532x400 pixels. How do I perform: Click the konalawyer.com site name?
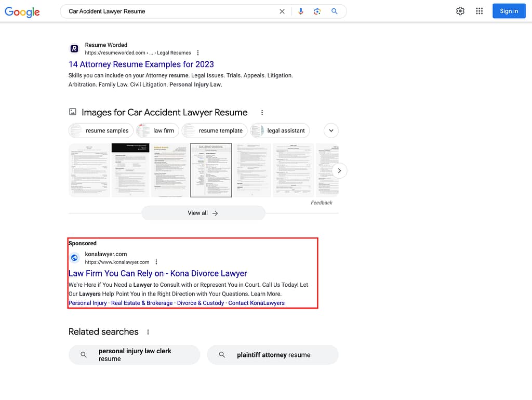click(x=106, y=254)
